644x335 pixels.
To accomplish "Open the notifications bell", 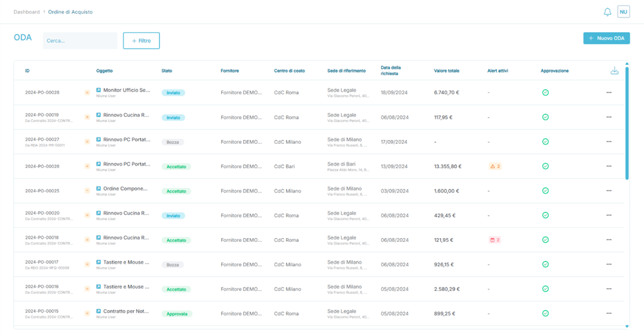I will click(x=607, y=12).
